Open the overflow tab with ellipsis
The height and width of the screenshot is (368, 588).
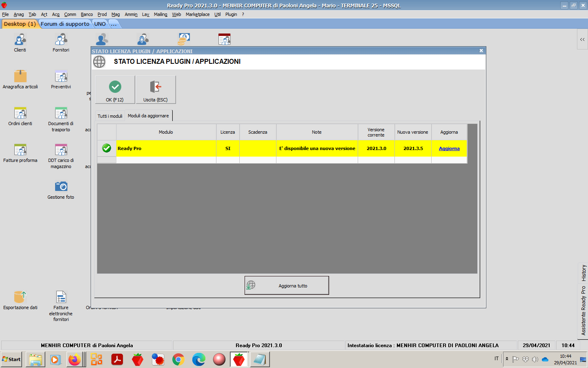114,24
